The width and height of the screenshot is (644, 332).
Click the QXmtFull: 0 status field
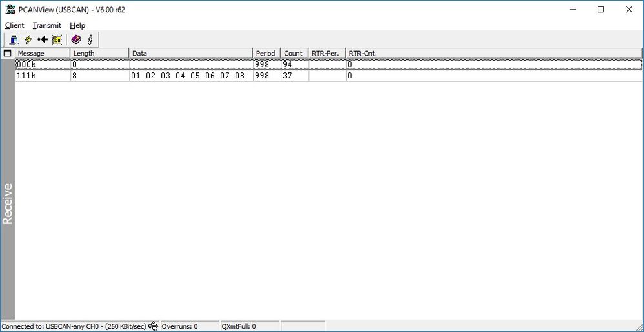250,327
